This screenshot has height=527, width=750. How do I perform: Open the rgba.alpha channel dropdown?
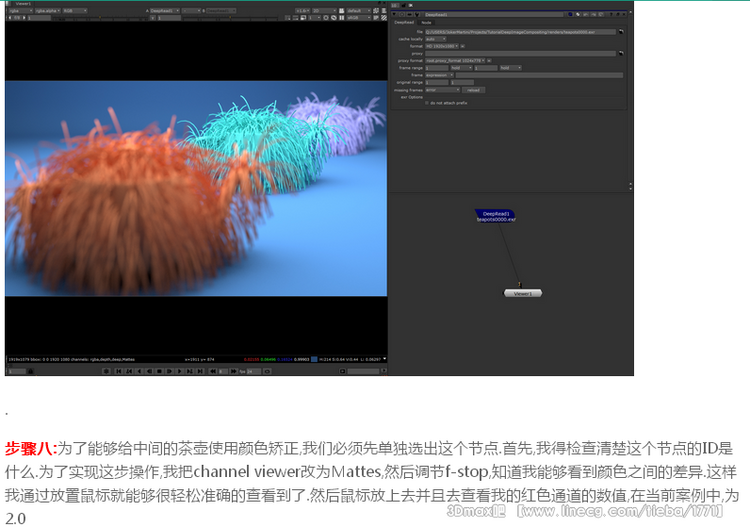[x=48, y=11]
